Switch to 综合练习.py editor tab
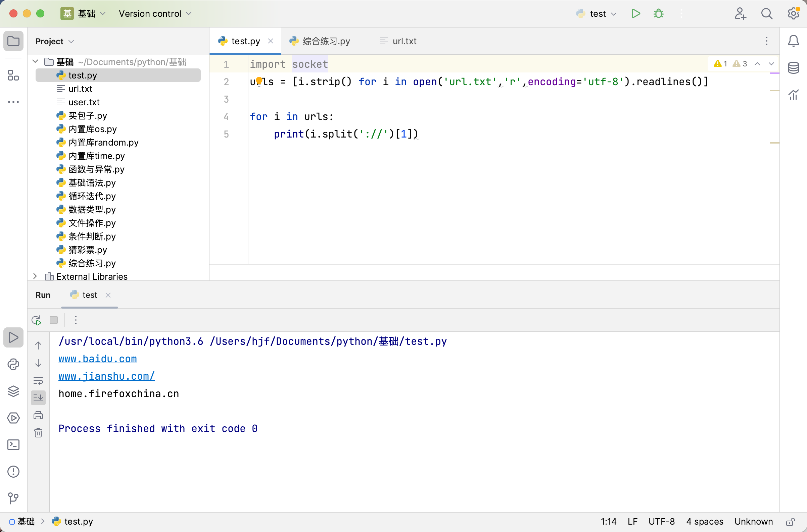Image resolution: width=807 pixels, height=532 pixels. pos(320,41)
